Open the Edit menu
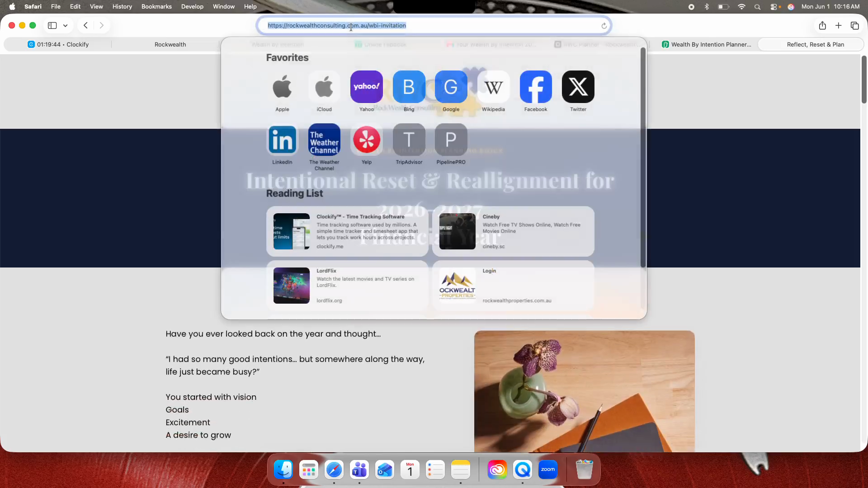Screen dimensions: 868x488 tap(75, 6)
